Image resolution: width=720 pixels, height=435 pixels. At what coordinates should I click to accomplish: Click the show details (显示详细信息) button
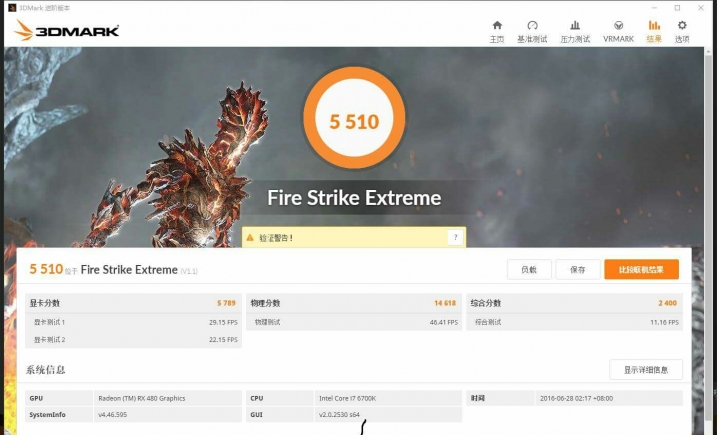point(646,370)
